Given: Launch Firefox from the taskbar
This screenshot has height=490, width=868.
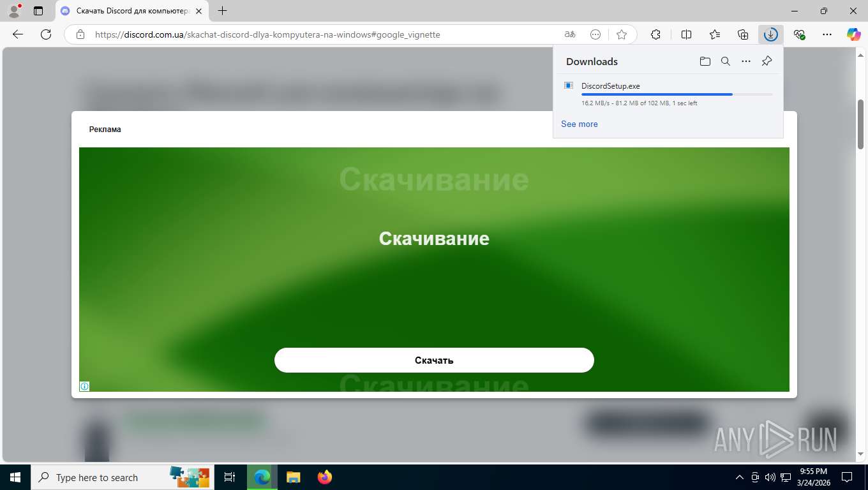Looking at the screenshot, I should 325,477.
